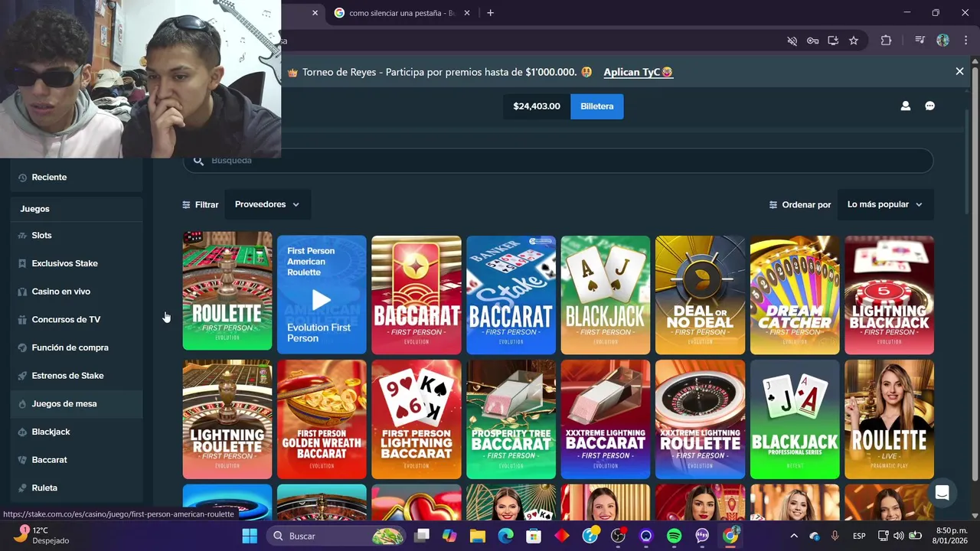Open the user profile icon

click(906, 106)
